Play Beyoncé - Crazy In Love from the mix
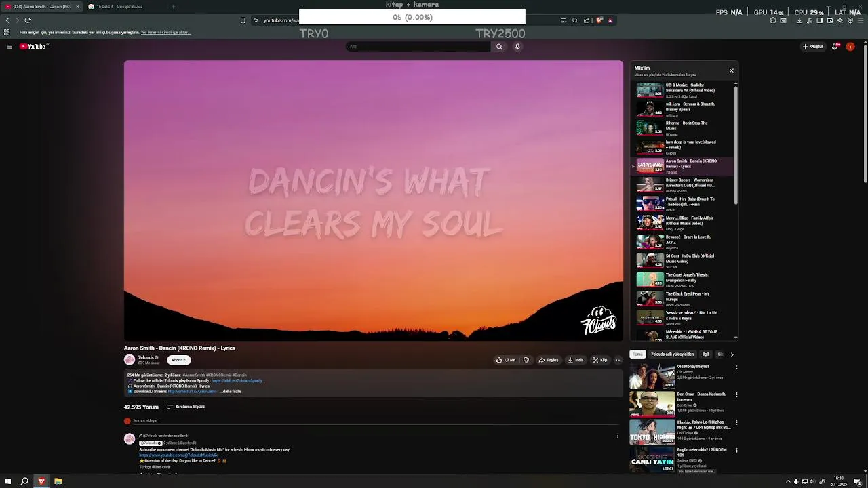 click(x=684, y=242)
